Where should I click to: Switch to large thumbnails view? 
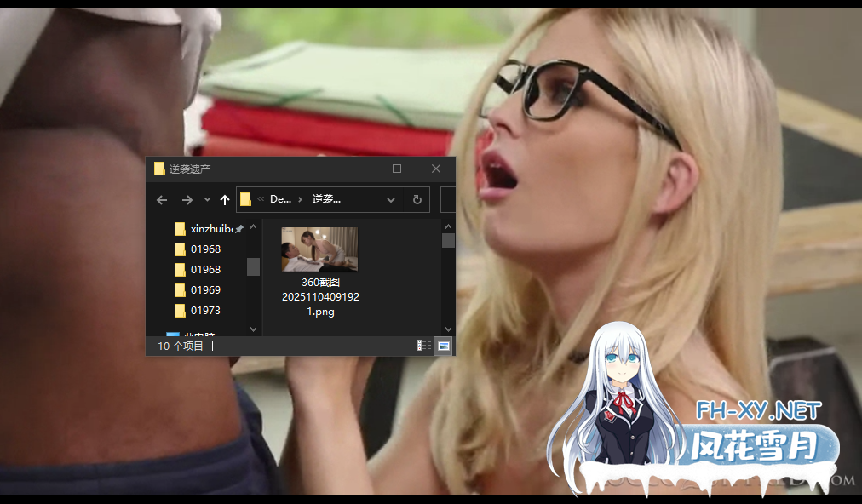(x=443, y=346)
